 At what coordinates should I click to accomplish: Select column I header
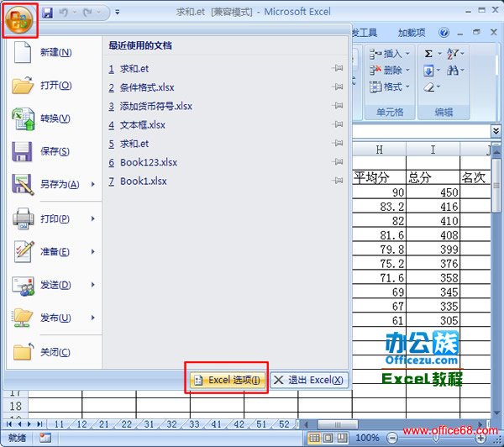point(433,150)
